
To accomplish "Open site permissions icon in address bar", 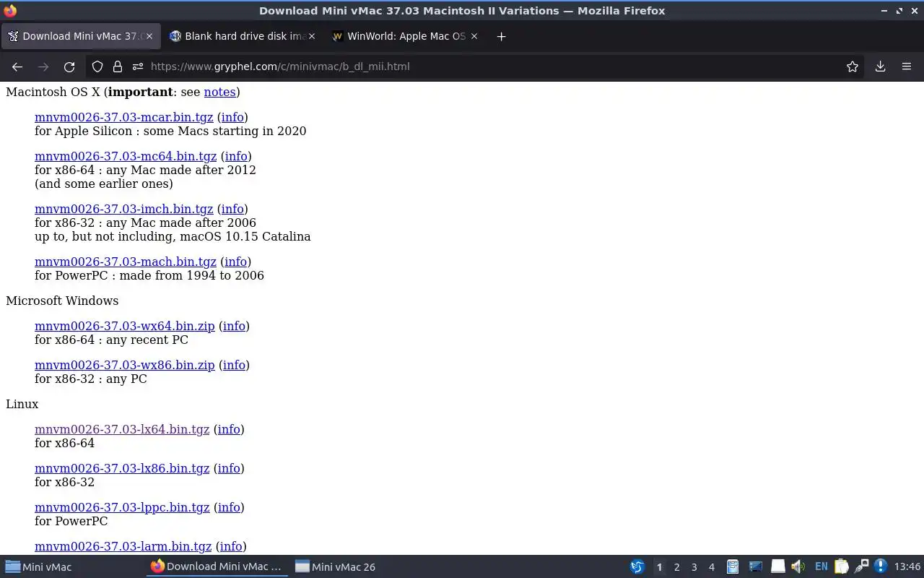I will click(138, 66).
